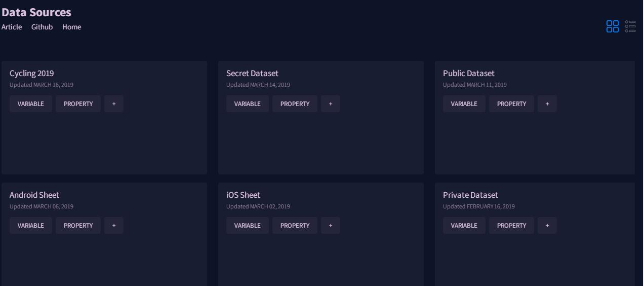644x286 pixels.
Task: Click the plus button on Cycling 2019
Action: pos(114,104)
